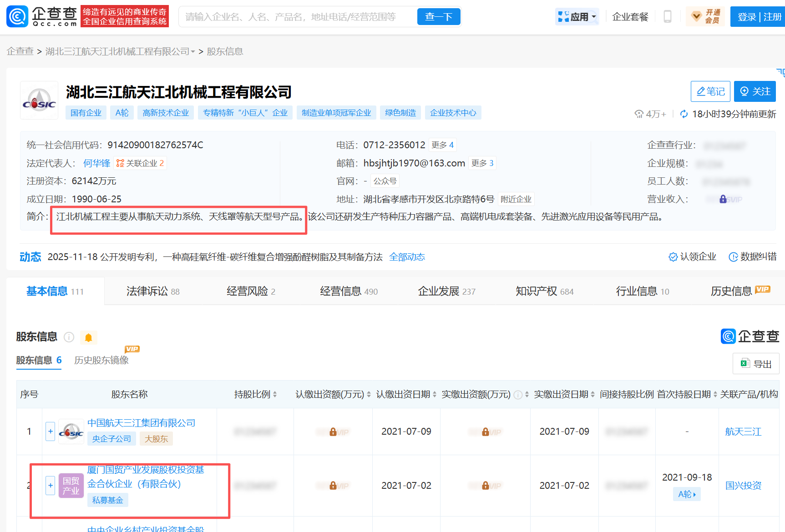Show 更多 3 email addresses
This screenshot has width=785, height=532.
482,163
